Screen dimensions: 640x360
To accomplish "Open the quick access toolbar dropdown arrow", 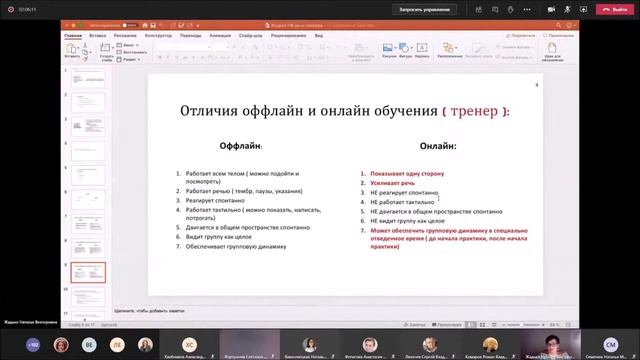I will (198, 26).
